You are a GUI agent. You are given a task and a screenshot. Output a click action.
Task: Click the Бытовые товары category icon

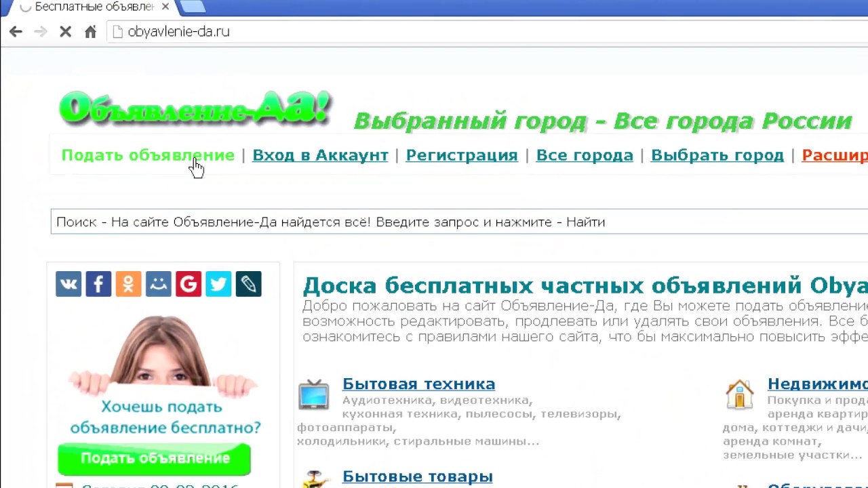tap(314, 479)
